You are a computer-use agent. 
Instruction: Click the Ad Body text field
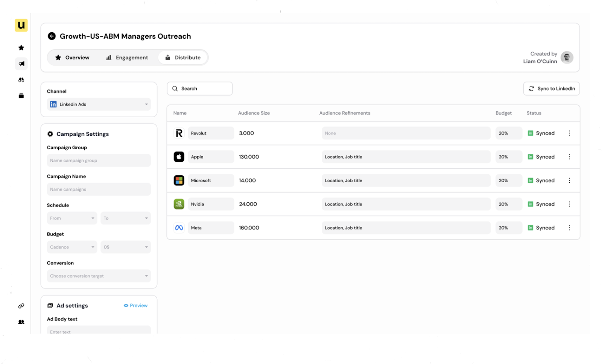[99, 330]
